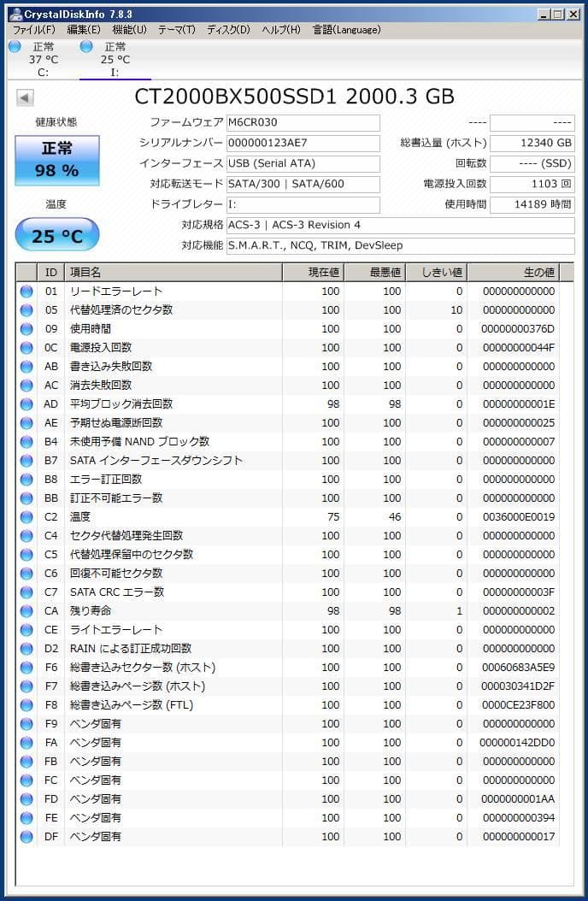Click the drive letter field I:

tap(303, 204)
